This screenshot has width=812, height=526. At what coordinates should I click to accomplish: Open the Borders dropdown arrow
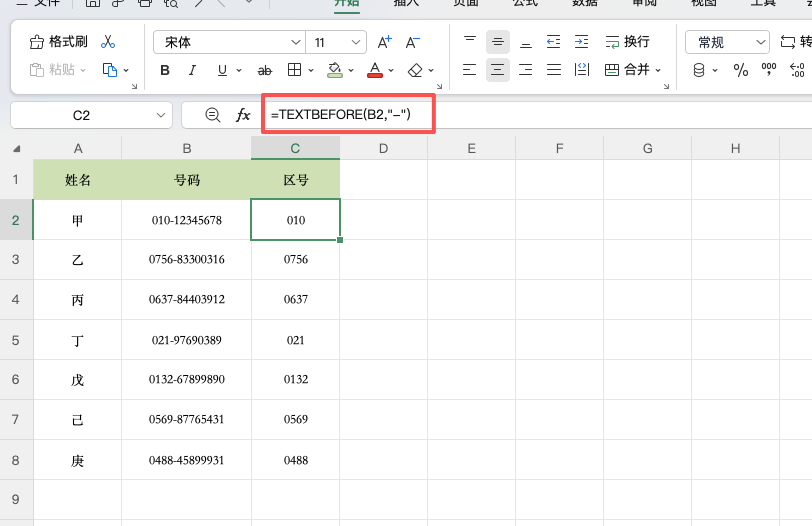tap(311, 70)
